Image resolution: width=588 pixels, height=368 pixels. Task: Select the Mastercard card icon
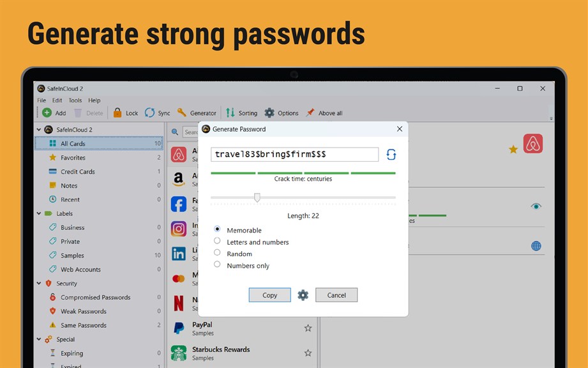tap(179, 279)
